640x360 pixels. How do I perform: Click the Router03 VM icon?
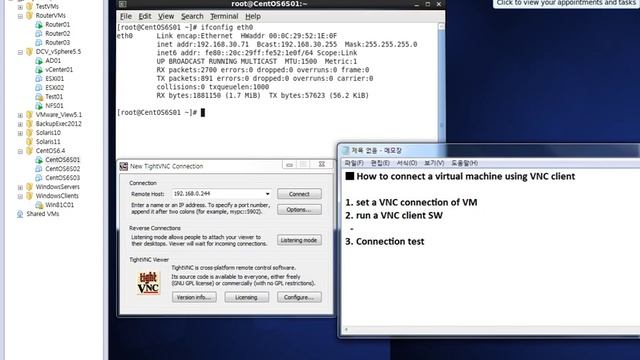tap(39, 42)
